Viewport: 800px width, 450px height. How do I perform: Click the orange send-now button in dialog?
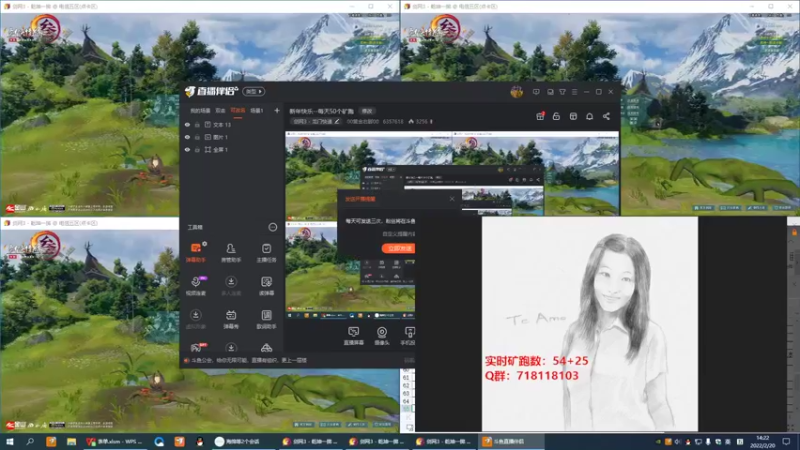tap(398, 248)
